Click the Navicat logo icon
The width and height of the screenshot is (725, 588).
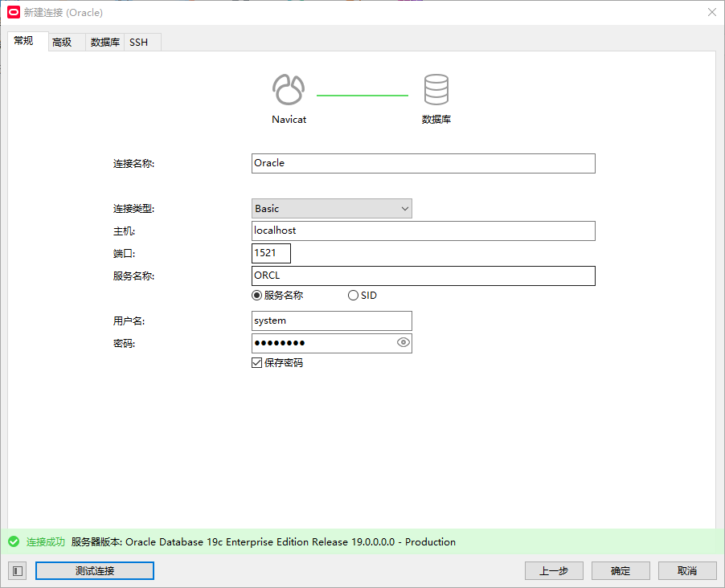pos(289,90)
